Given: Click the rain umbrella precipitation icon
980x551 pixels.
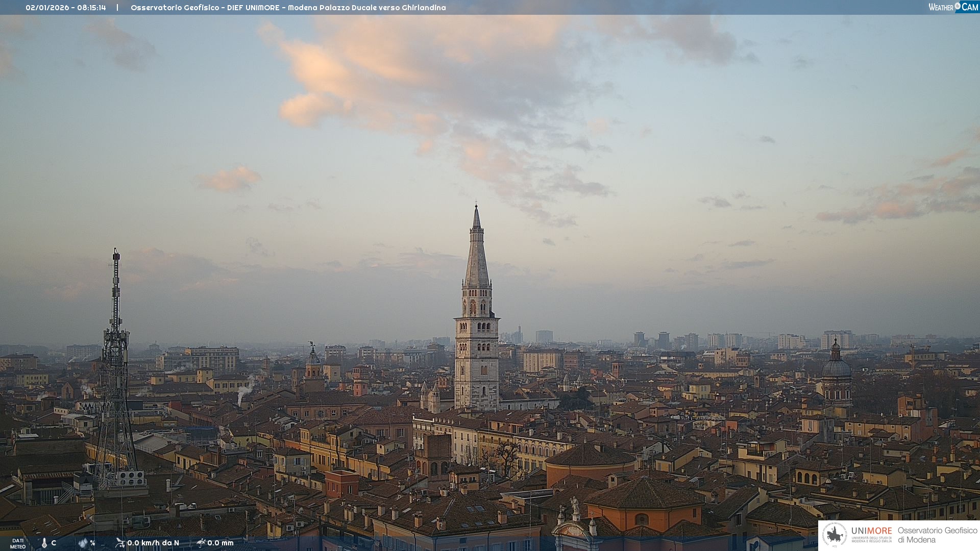Looking at the screenshot, I should [201, 542].
